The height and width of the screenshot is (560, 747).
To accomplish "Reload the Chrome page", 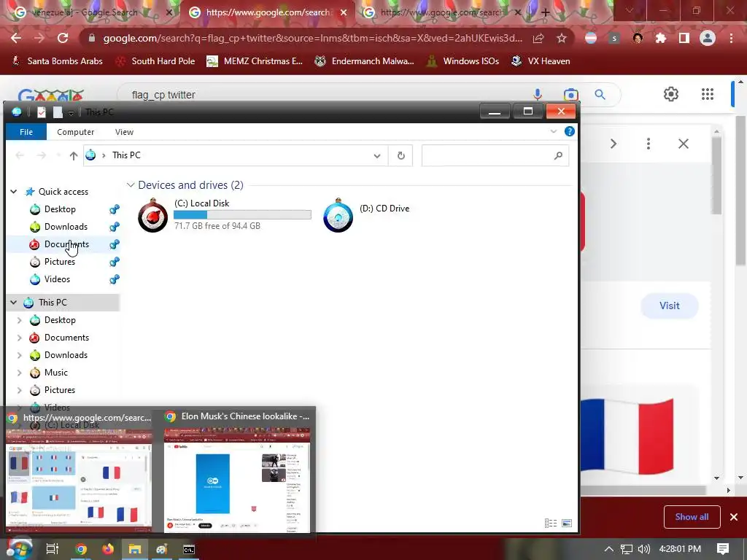I will tap(63, 38).
